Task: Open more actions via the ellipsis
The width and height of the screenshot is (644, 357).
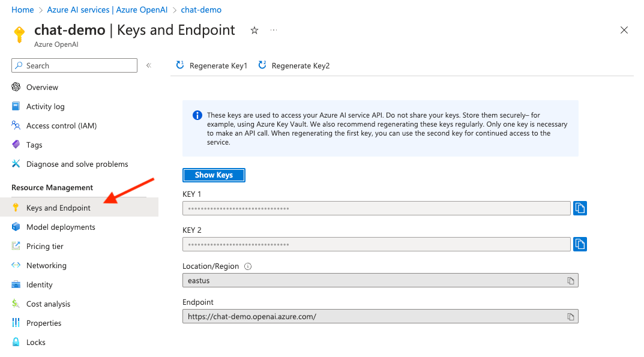Action: [274, 30]
